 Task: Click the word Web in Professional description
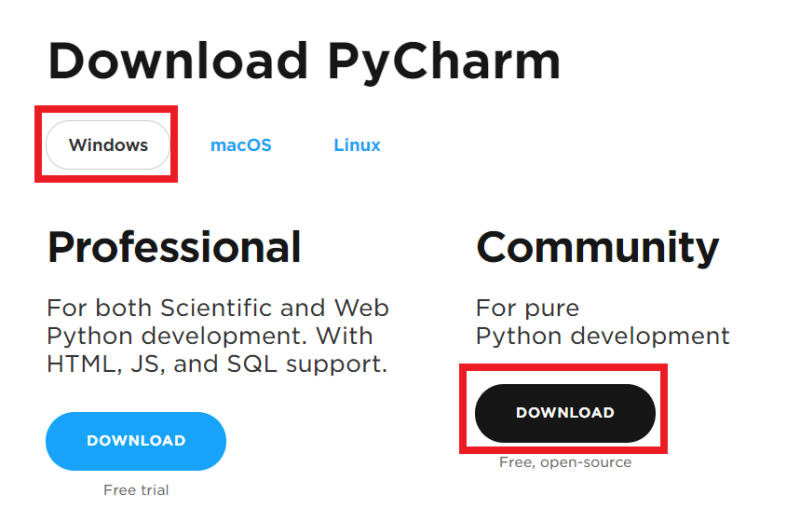[361, 308]
